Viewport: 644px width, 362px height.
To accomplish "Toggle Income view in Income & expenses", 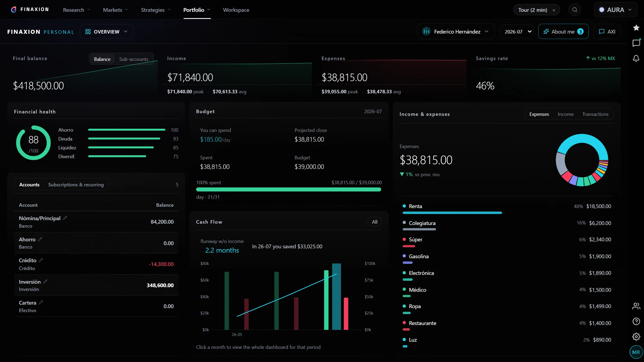I will [565, 114].
